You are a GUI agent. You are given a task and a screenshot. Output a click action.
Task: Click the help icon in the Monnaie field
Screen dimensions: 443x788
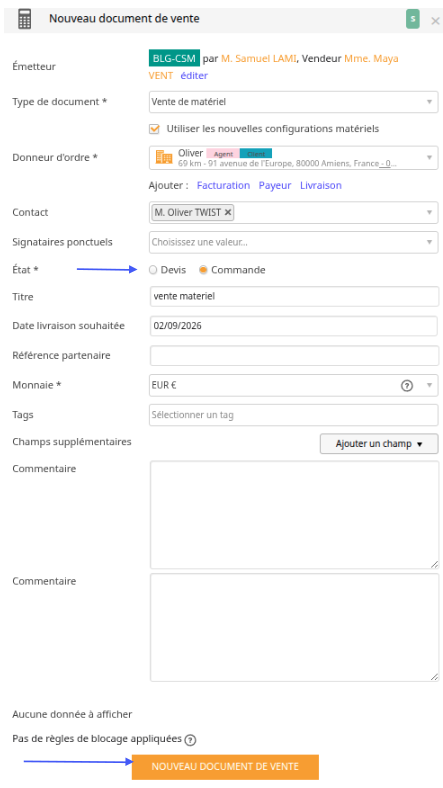407,385
